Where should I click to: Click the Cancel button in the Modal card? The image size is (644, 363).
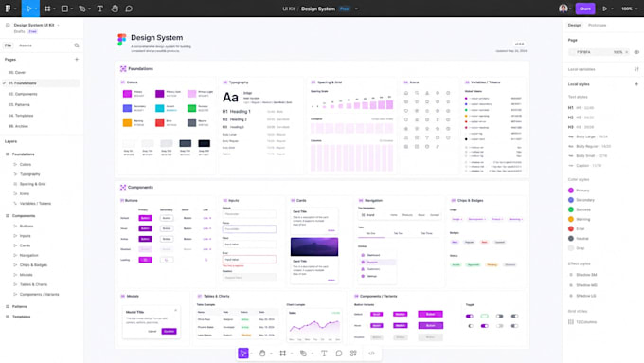click(152, 332)
